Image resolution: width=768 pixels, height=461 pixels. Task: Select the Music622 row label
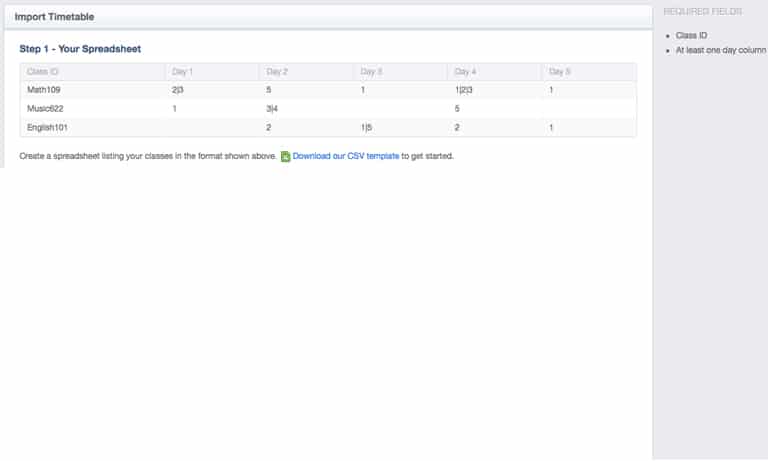[x=45, y=109]
